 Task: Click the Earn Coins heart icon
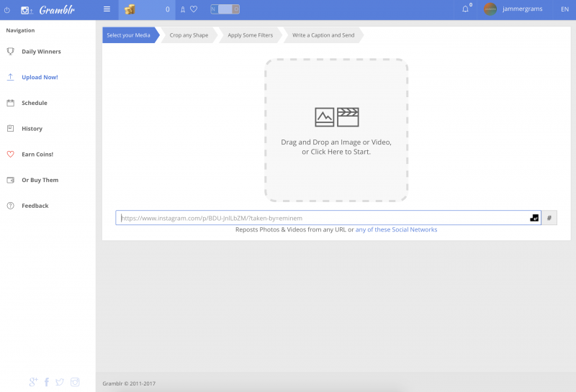[11, 154]
